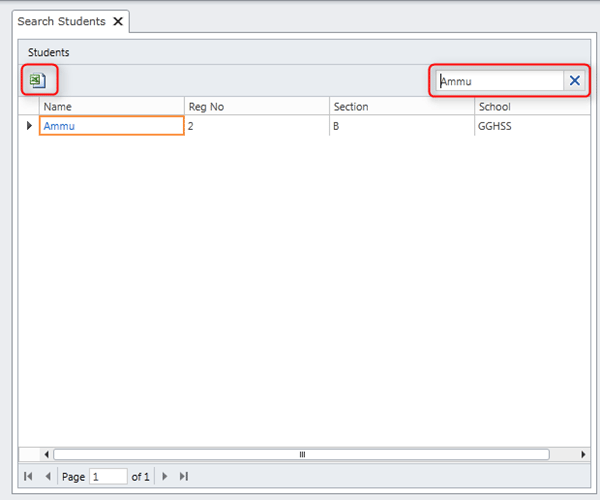Click horizontal scrollbar left arrow
600x500 pixels.
click(x=47, y=454)
